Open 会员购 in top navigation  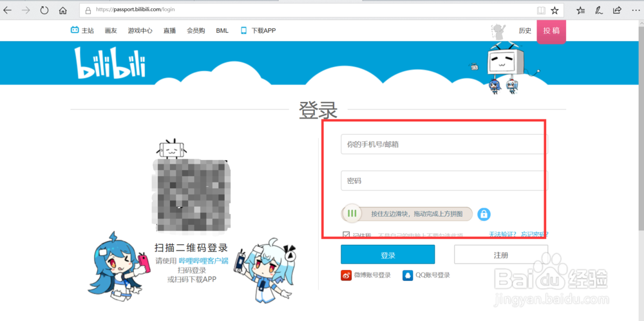click(x=196, y=30)
